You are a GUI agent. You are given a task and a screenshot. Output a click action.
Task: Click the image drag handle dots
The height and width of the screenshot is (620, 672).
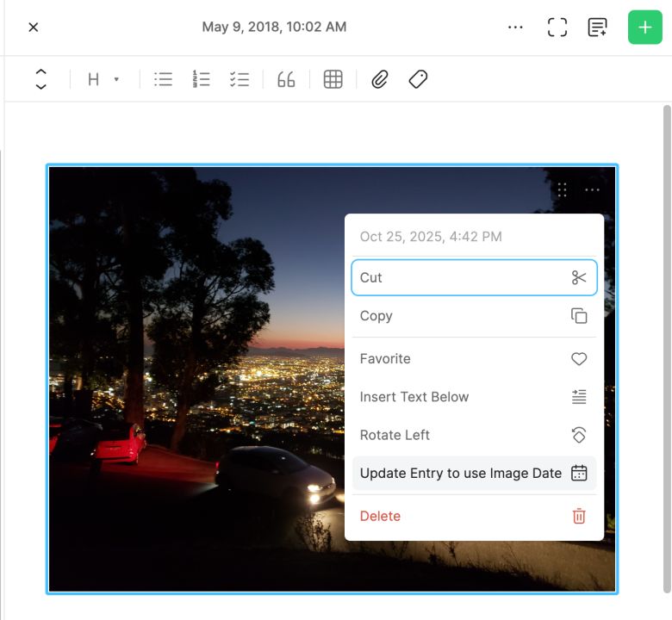[563, 189]
